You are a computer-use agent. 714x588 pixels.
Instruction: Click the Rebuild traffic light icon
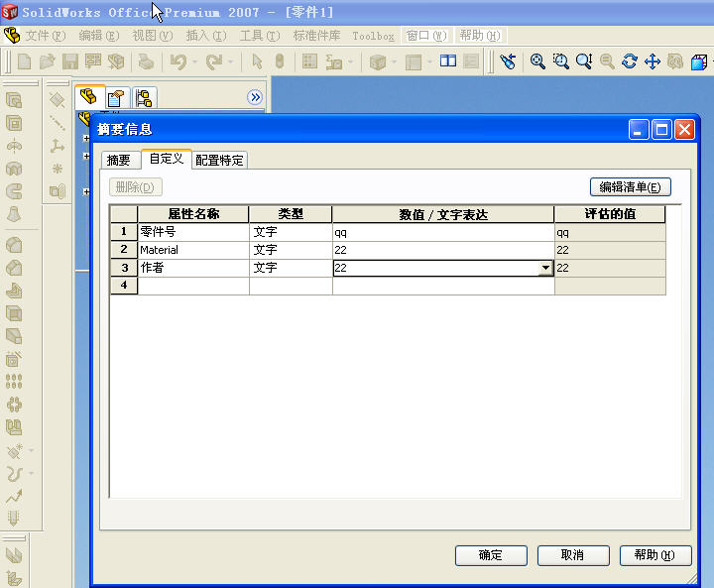click(280, 61)
